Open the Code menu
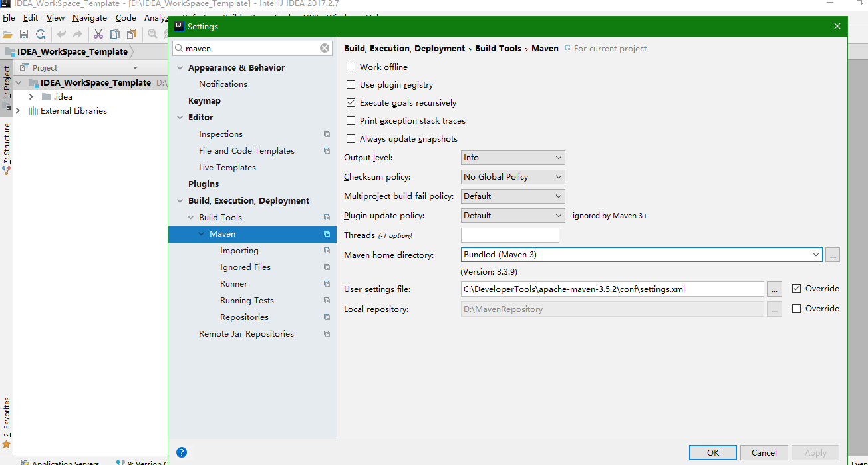Screen dimensions: 868x465 126,18
